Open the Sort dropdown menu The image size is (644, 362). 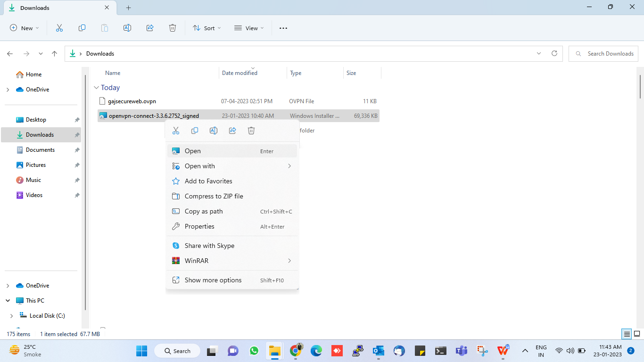[x=207, y=28]
